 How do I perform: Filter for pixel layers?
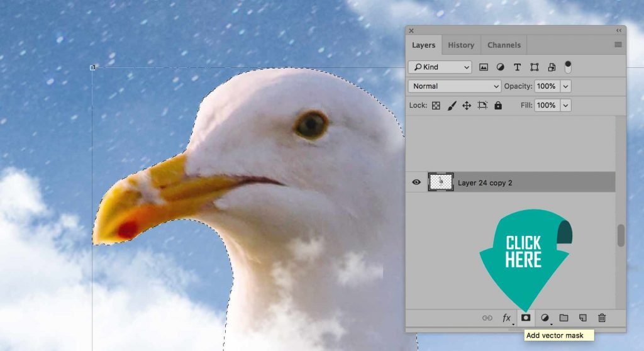[x=484, y=67]
